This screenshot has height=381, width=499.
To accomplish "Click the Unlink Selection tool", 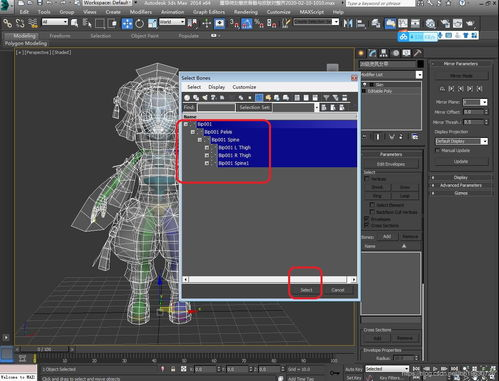I will point(20,23).
